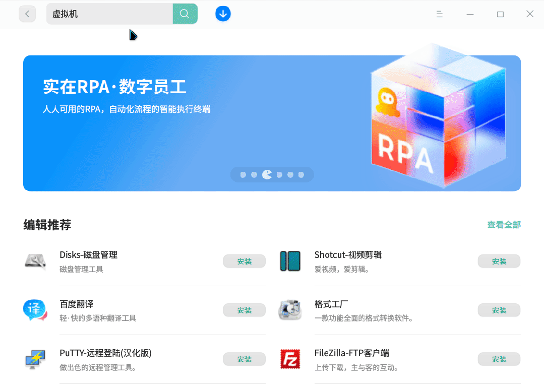Viewport: 544px width, 392px height.
Task: Open 查看全部 link for editor picks
Action: pos(504,225)
